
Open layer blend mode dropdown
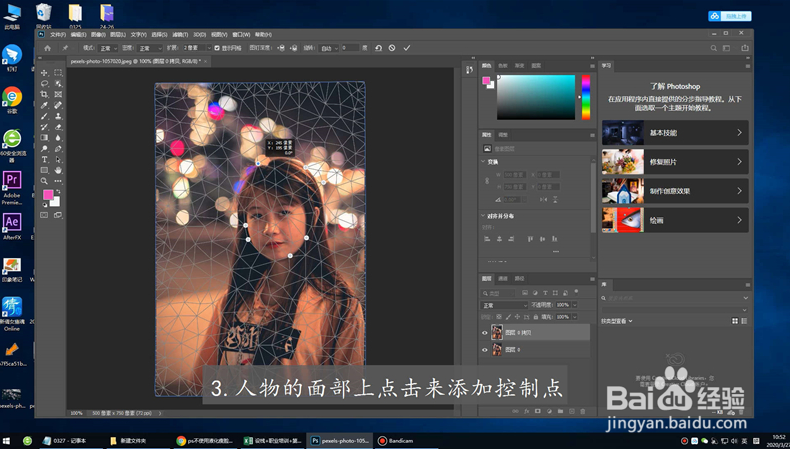504,305
